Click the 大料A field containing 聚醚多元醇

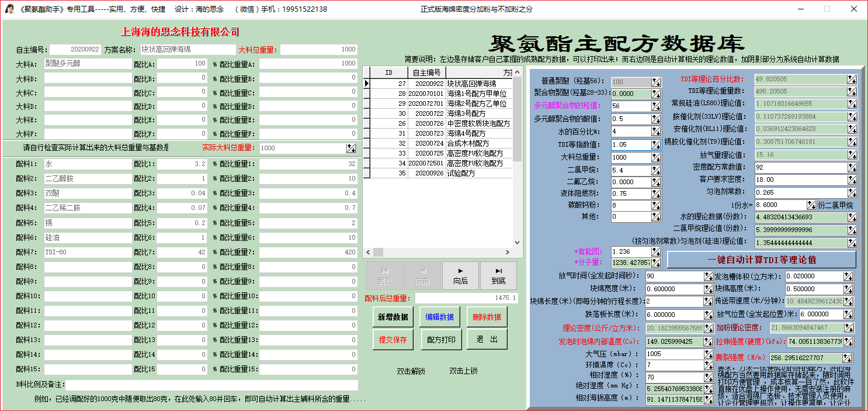(x=88, y=64)
